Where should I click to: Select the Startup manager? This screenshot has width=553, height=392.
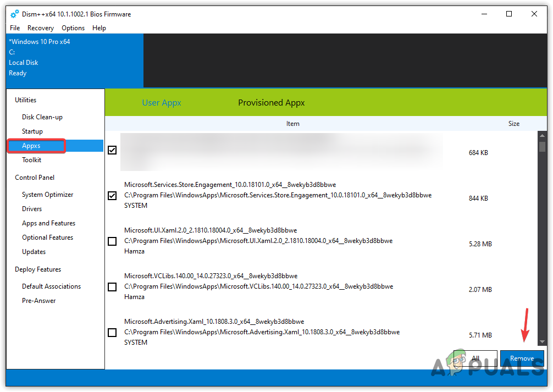pyautogui.click(x=32, y=131)
